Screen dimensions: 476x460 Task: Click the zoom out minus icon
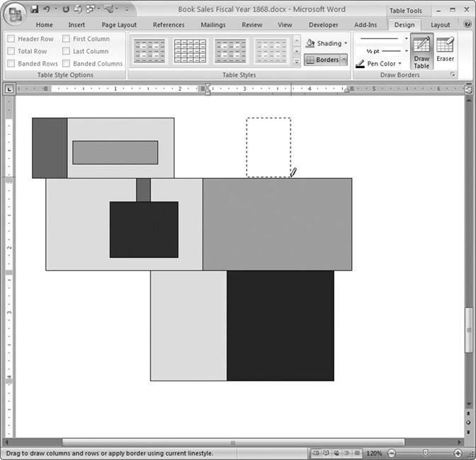point(392,453)
